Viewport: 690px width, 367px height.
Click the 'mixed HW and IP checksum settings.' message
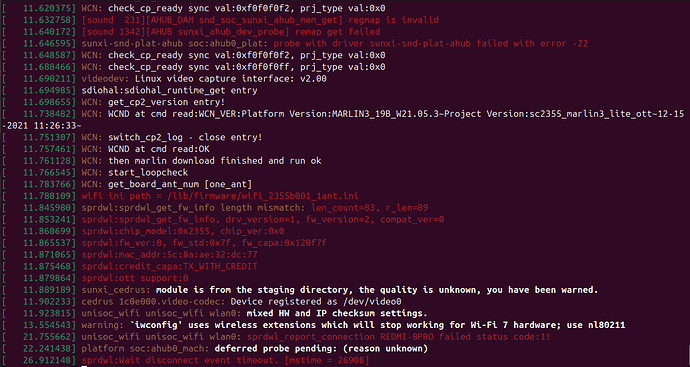point(337,313)
